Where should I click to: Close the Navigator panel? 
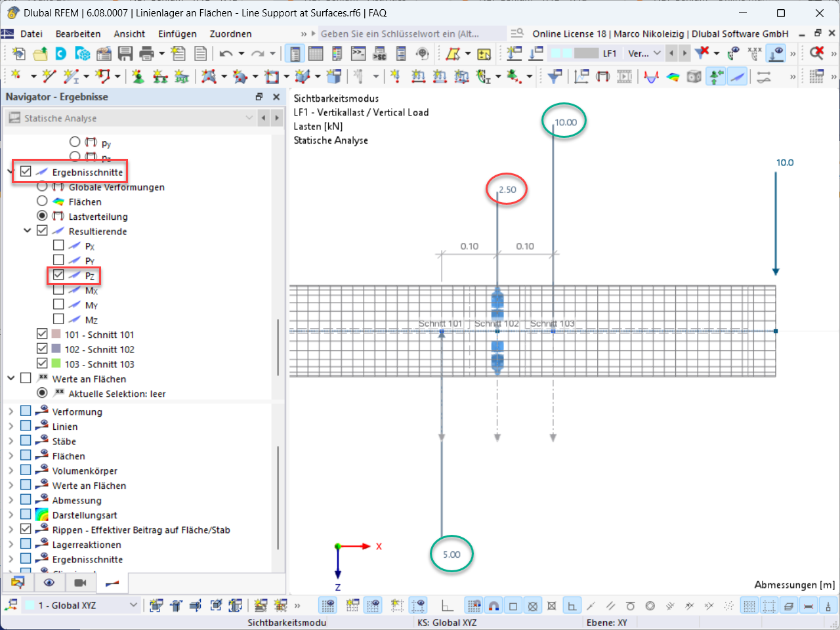point(276,96)
